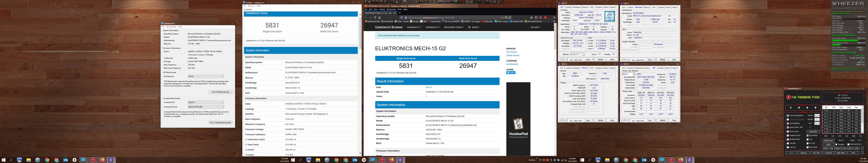Uncheck SpeedStep in ThrottleStop

pyautogui.click(x=808, y=135)
